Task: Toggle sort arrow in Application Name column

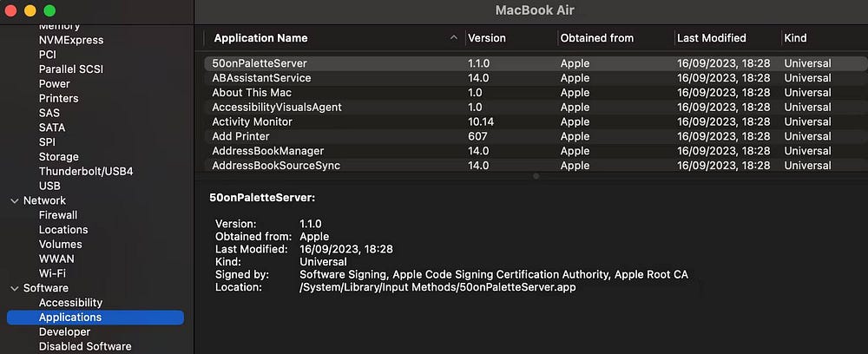Action: pos(454,37)
